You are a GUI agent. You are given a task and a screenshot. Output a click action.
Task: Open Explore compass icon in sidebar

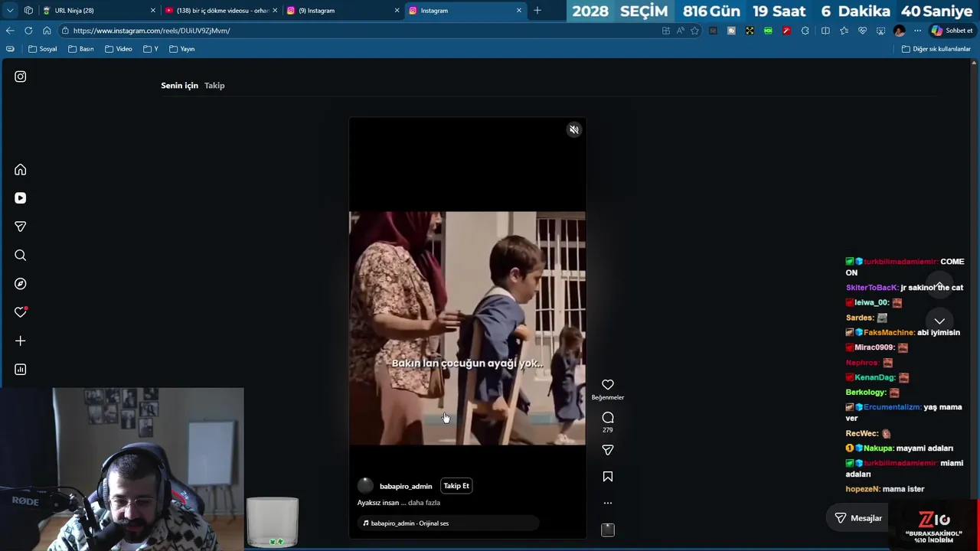coord(21,284)
